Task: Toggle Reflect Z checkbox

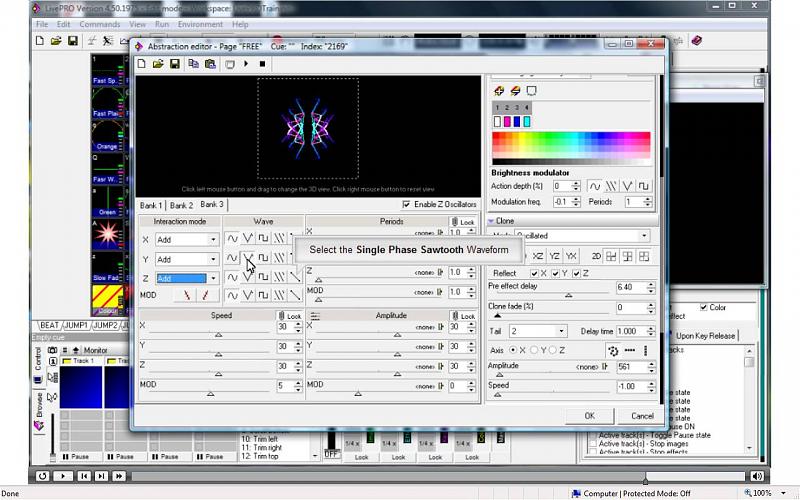Action: tap(577, 273)
